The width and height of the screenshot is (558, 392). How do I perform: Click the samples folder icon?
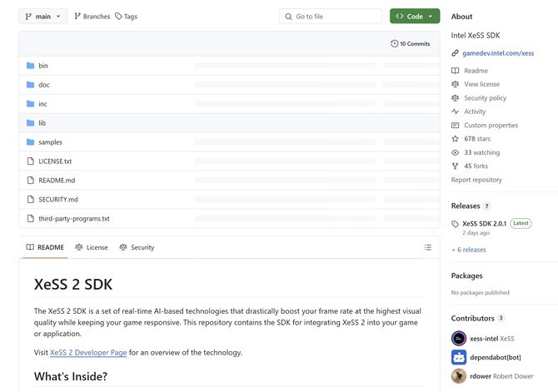tap(31, 142)
